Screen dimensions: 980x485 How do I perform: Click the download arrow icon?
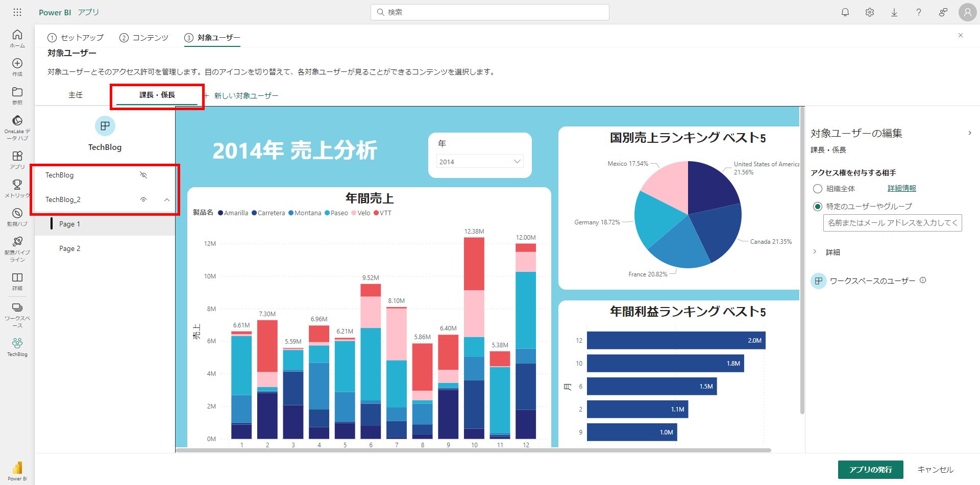point(894,12)
